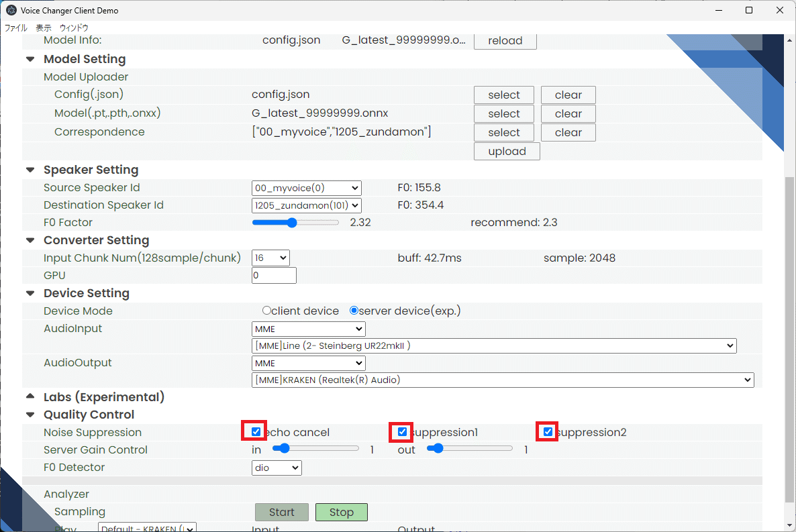Image resolution: width=796 pixels, height=532 pixels.
Task: Click the 'sample: 2048' text
Action: pos(579,258)
